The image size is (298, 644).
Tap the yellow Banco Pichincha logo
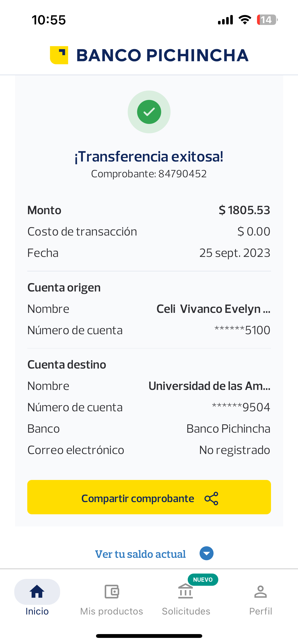tap(59, 55)
